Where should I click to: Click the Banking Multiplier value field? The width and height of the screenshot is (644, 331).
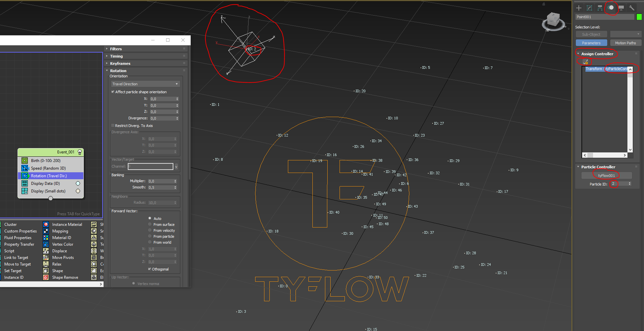(x=161, y=181)
